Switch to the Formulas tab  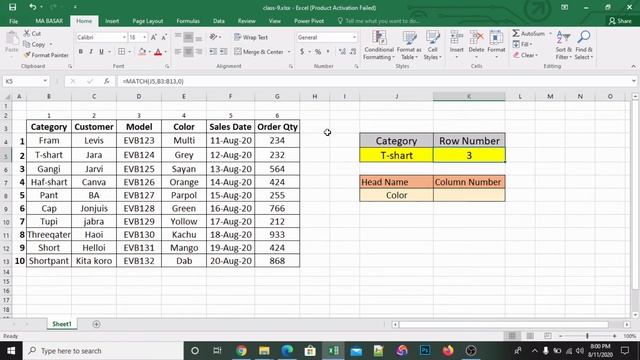tap(188, 21)
